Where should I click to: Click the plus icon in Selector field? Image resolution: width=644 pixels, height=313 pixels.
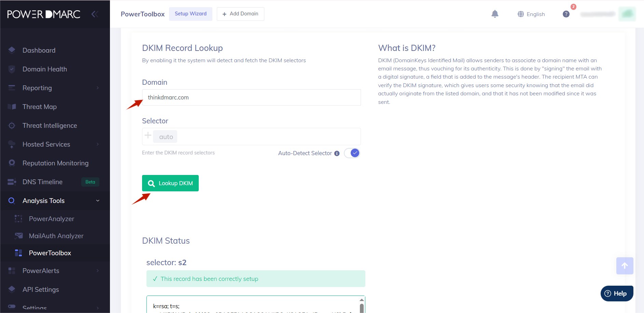(148, 135)
